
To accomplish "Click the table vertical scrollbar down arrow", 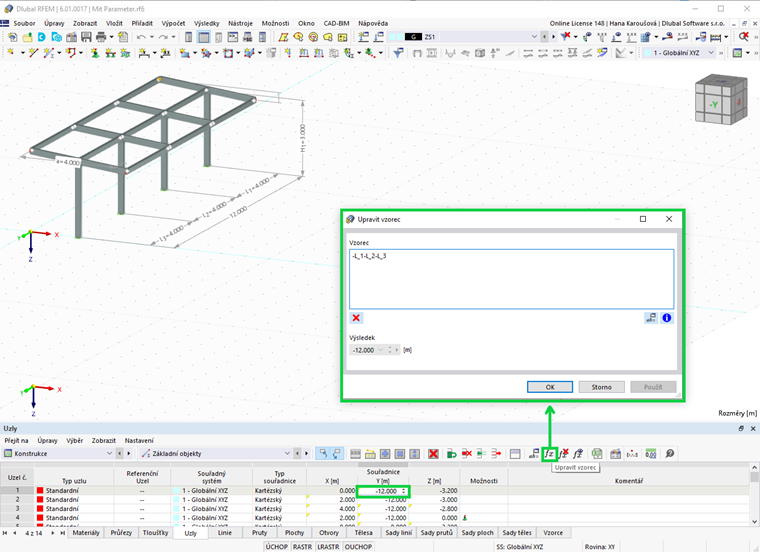I will [754, 522].
